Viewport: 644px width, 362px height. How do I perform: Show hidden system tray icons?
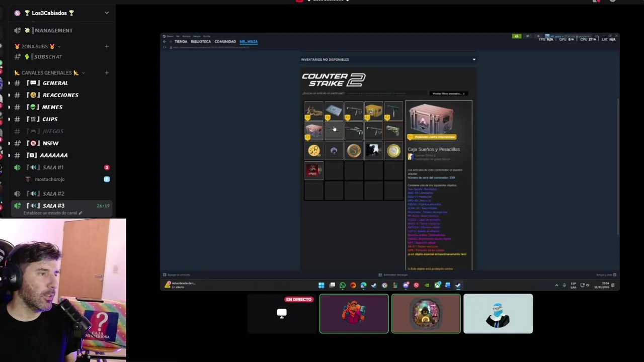556,286
